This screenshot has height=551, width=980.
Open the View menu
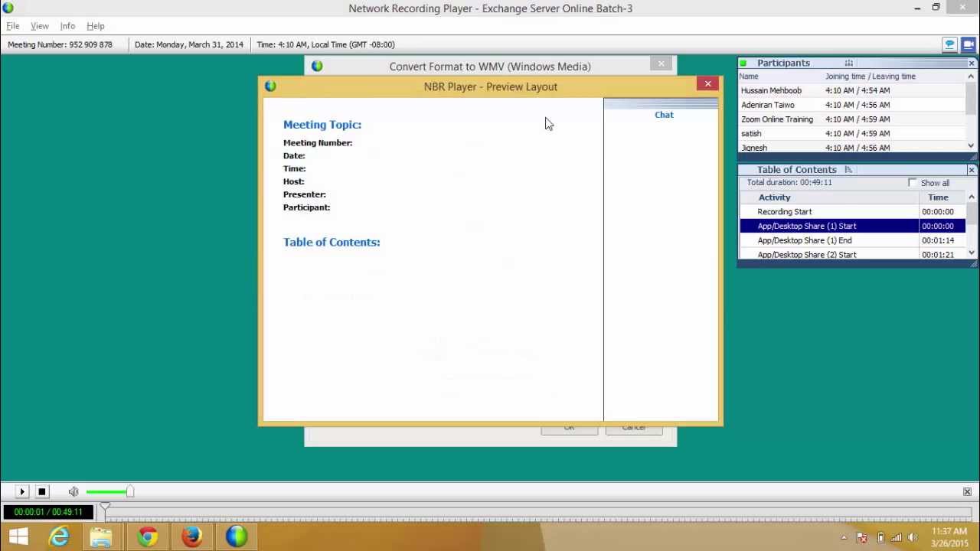click(x=40, y=26)
